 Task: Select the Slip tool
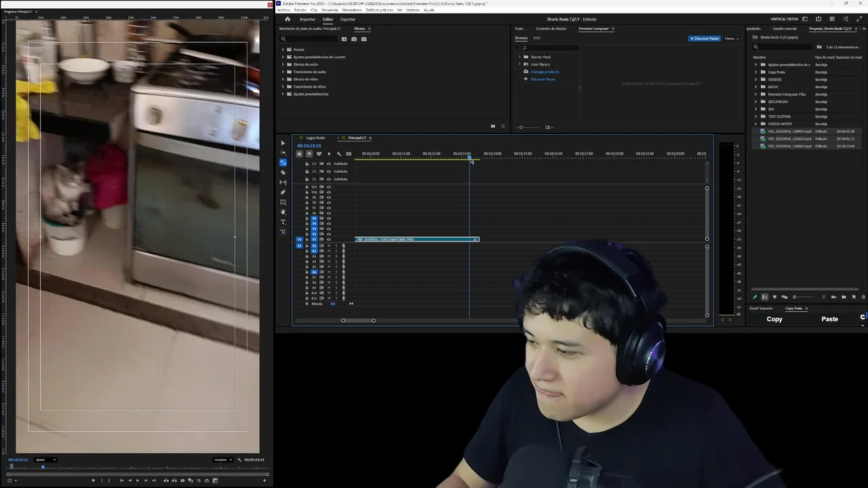point(283,182)
